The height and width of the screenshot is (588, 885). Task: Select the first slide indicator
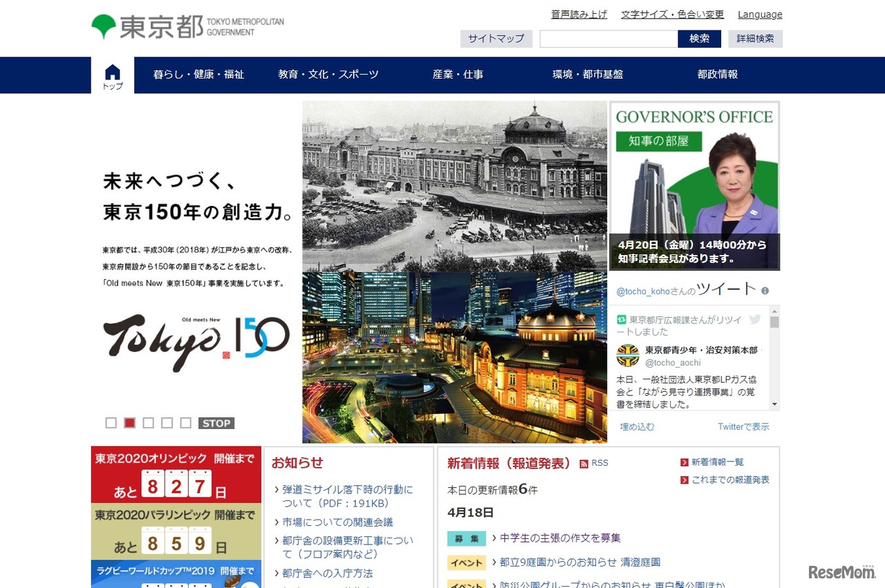coord(111,423)
